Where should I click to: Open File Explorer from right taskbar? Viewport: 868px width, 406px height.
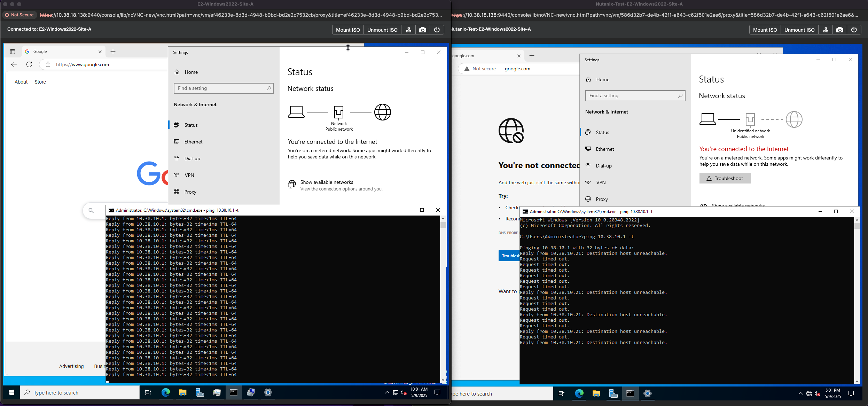click(596, 393)
